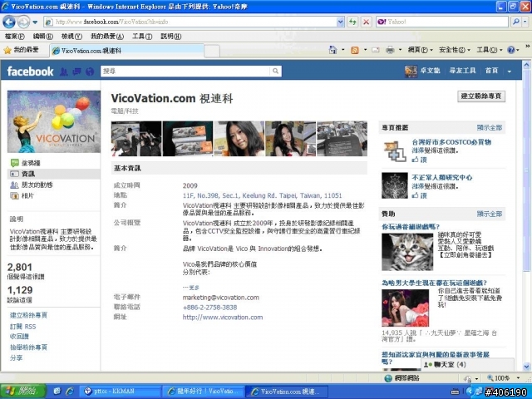Click the Windows Start button
532x399 pixels.
coord(23,392)
